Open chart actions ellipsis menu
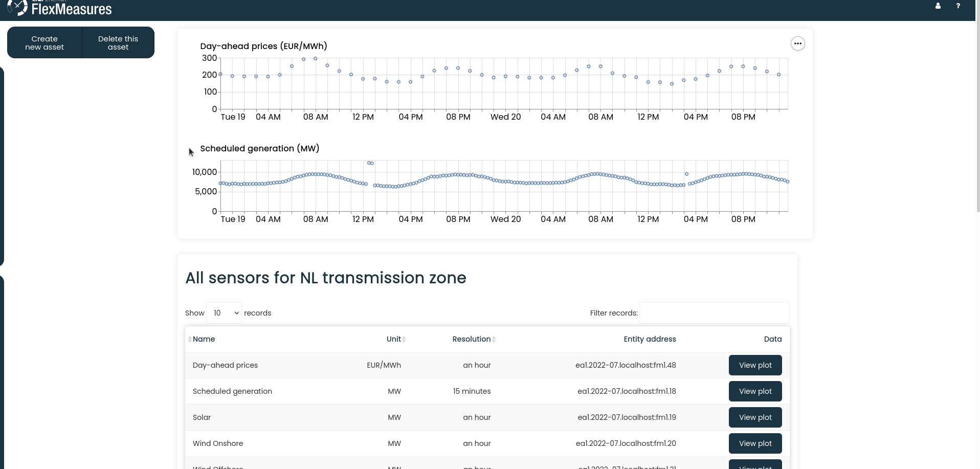This screenshot has width=980, height=469. pyautogui.click(x=797, y=43)
